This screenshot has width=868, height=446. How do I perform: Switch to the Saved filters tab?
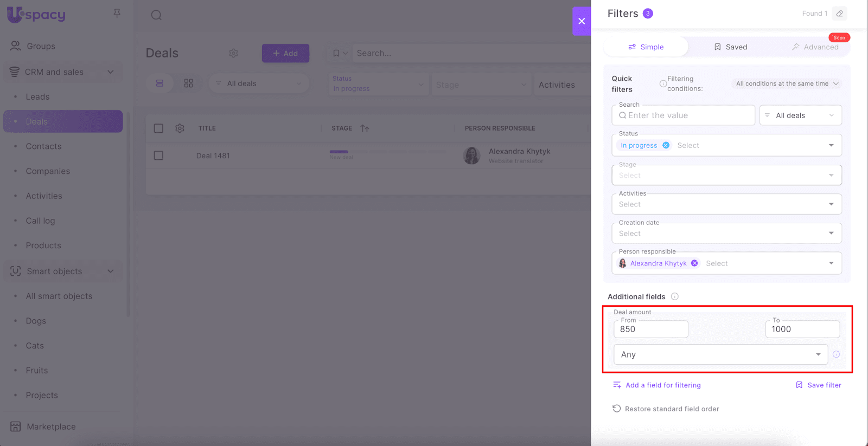tap(730, 47)
